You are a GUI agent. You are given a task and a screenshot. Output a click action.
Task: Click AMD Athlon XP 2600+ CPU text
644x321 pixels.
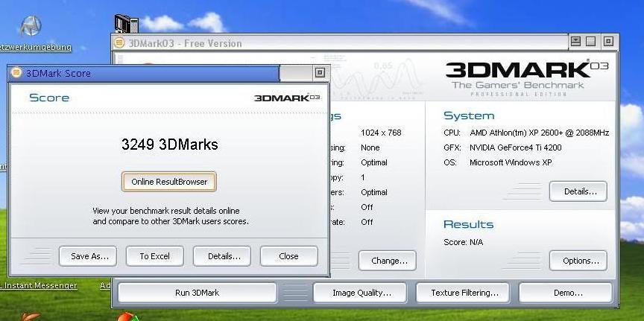pos(539,133)
